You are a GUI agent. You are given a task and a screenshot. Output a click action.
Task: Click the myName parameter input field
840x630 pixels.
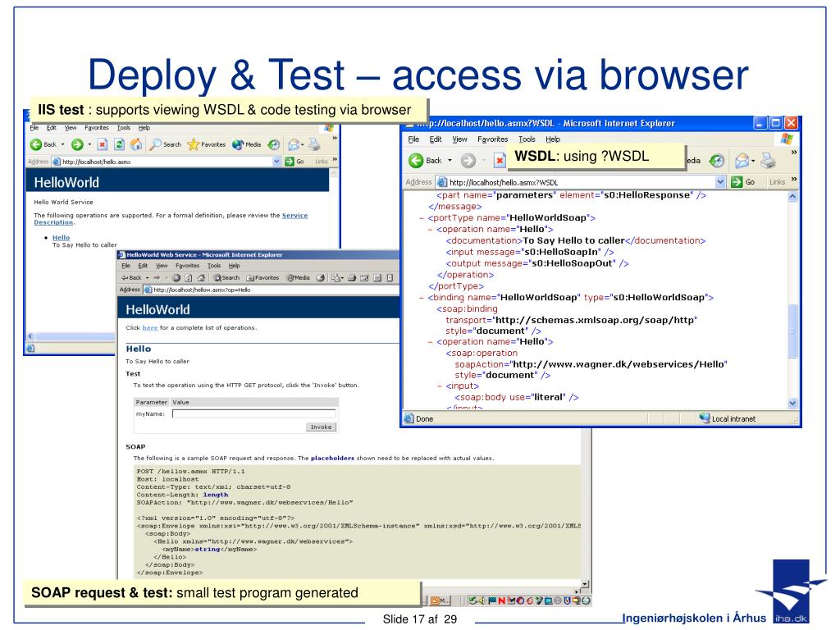point(253,414)
